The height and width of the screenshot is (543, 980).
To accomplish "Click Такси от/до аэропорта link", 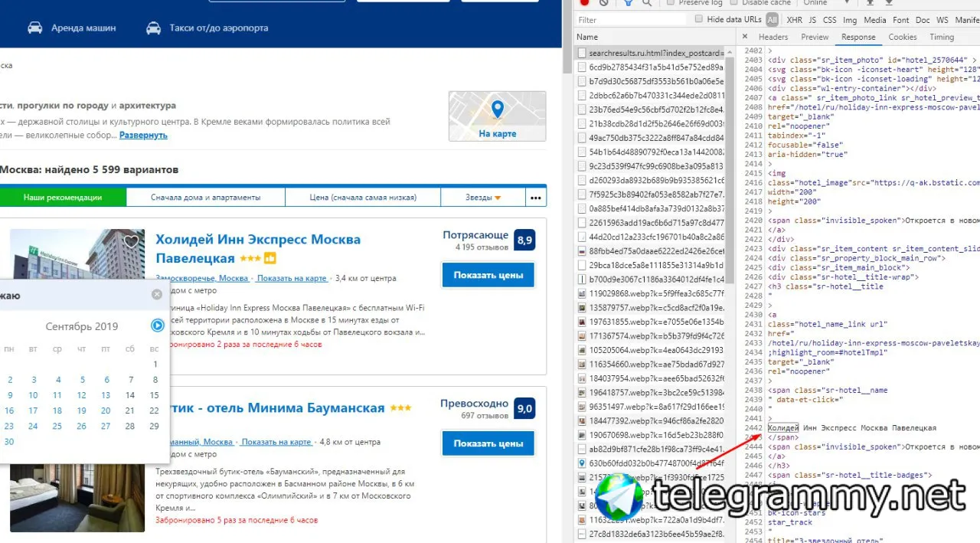I will pyautogui.click(x=219, y=28).
